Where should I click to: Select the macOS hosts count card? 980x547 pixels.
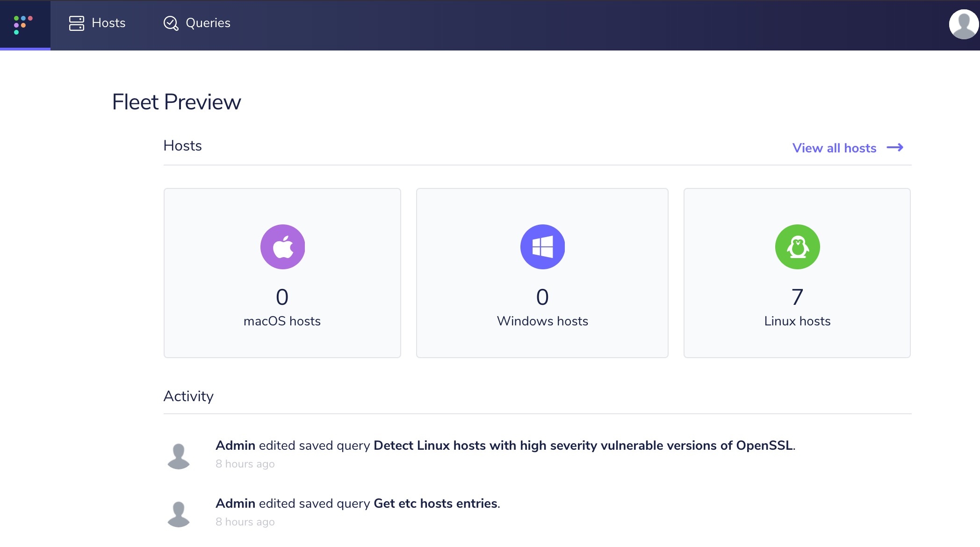point(282,273)
